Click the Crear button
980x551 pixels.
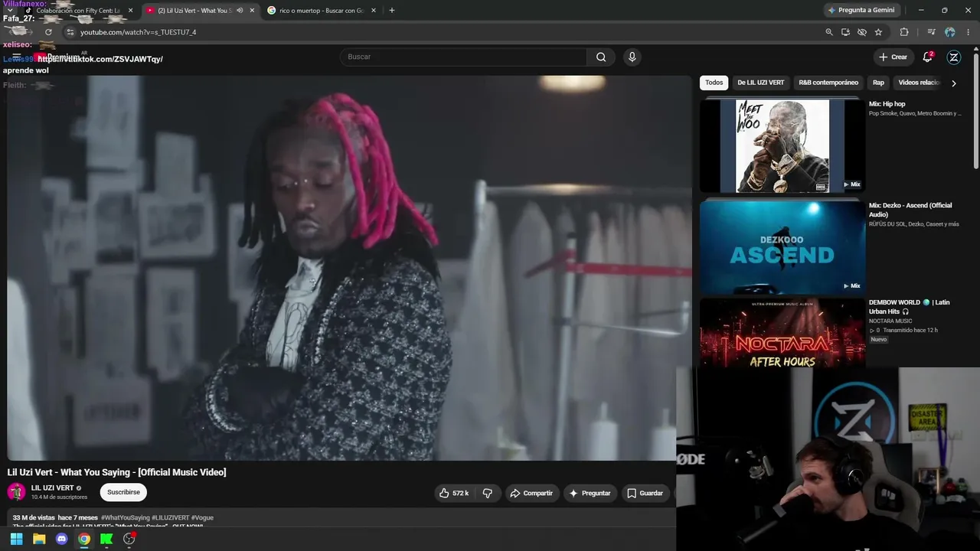[x=893, y=57]
